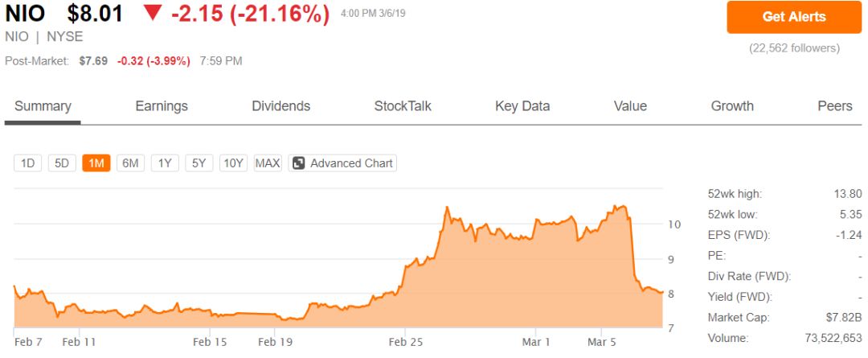Change chart range to 6M
The image size is (868, 358).
click(x=130, y=163)
